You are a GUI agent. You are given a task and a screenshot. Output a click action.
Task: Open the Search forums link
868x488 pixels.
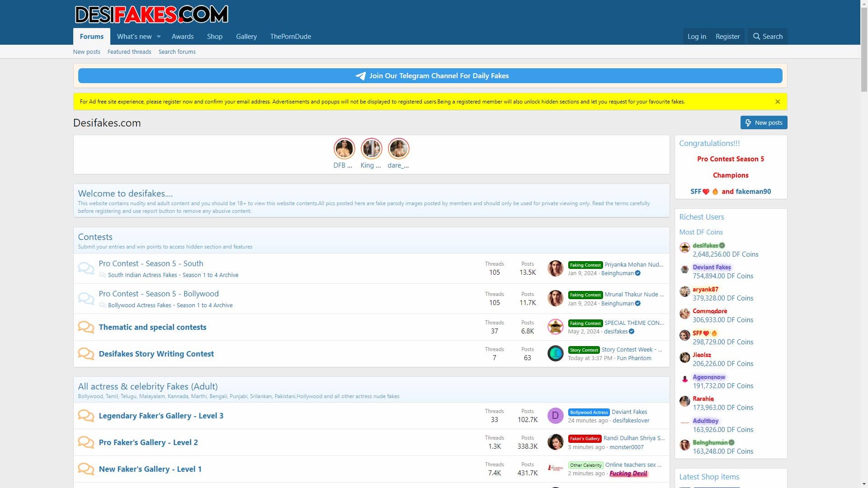[177, 52]
